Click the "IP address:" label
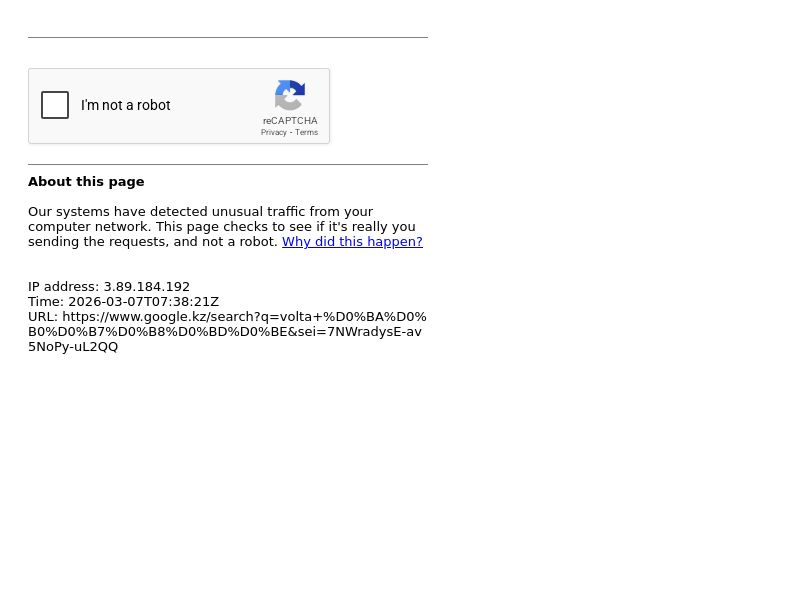The image size is (800, 600). point(63,286)
